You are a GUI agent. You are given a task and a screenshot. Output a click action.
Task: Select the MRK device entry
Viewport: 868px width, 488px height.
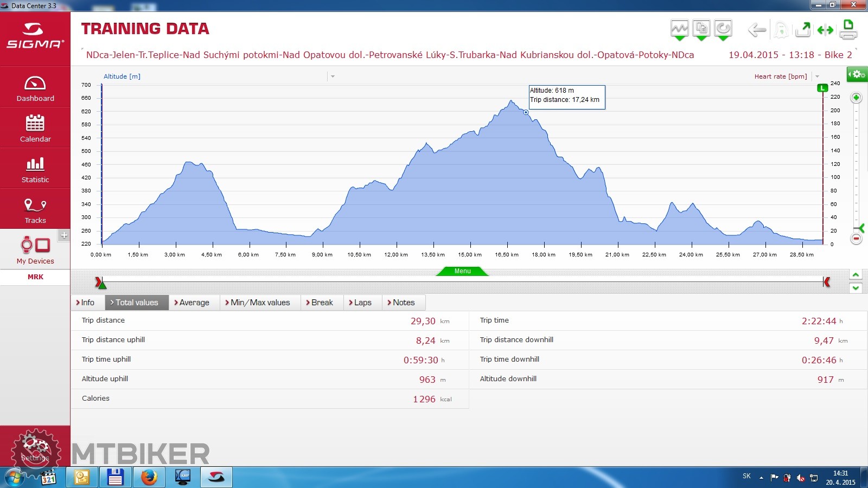point(35,277)
